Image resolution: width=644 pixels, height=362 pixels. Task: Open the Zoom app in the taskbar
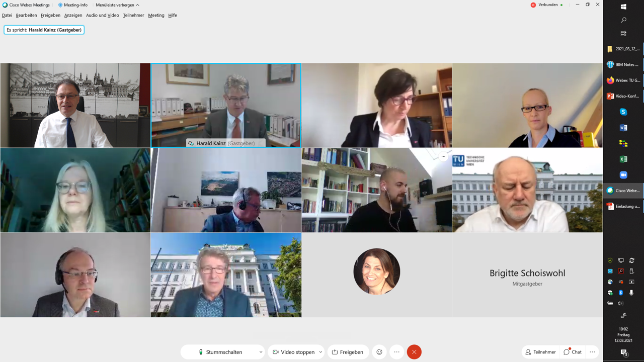coord(623,175)
